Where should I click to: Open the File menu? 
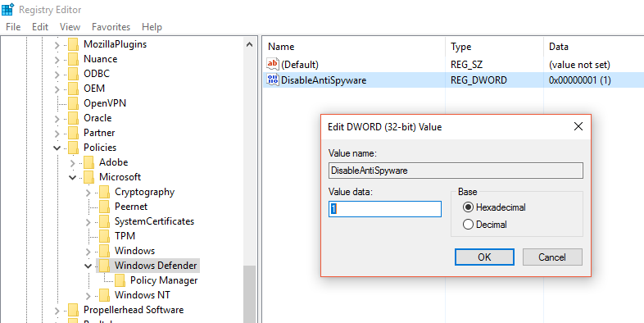click(13, 27)
